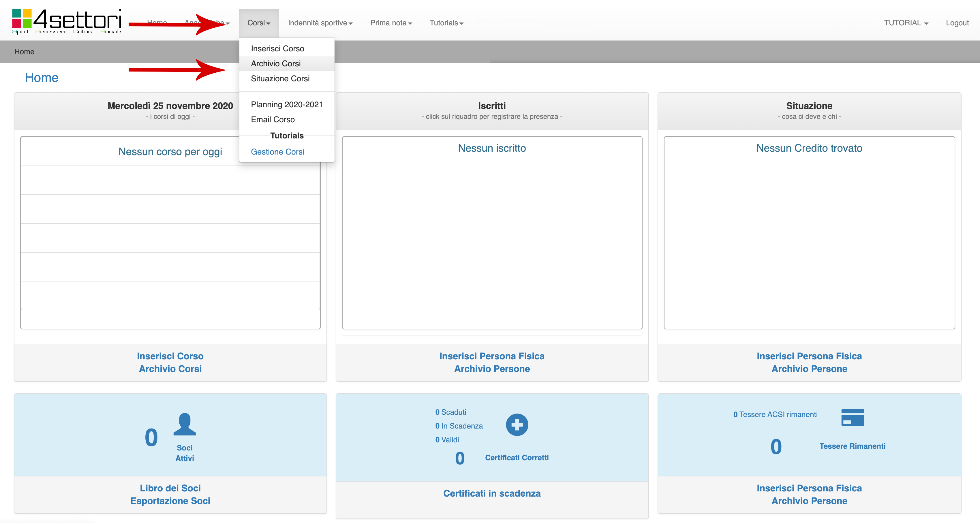The height and width of the screenshot is (526, 980).
Task: Click the Tessere membership card icon
Action: tap(852, 417)
